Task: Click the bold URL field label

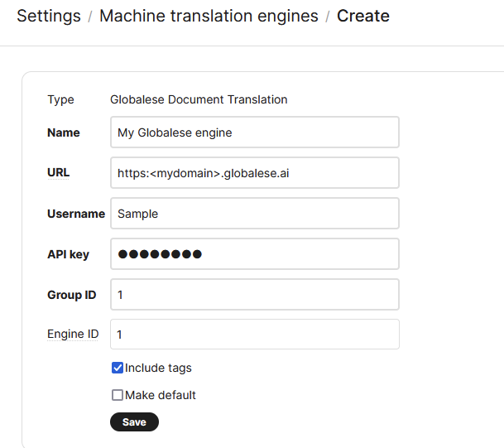Action: point(59,172)
